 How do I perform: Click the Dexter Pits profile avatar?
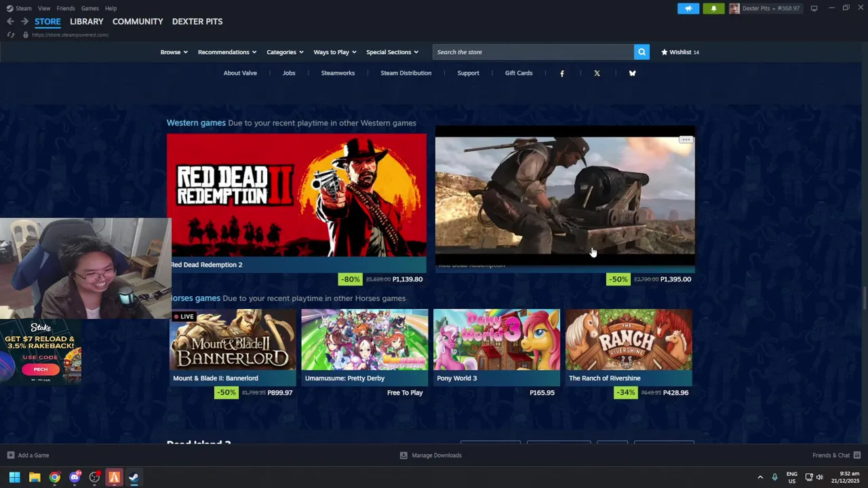[734, 8]
